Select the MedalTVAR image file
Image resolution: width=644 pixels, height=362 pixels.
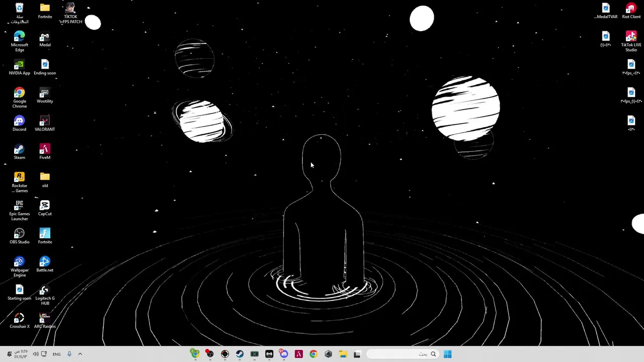pos(606,11)
